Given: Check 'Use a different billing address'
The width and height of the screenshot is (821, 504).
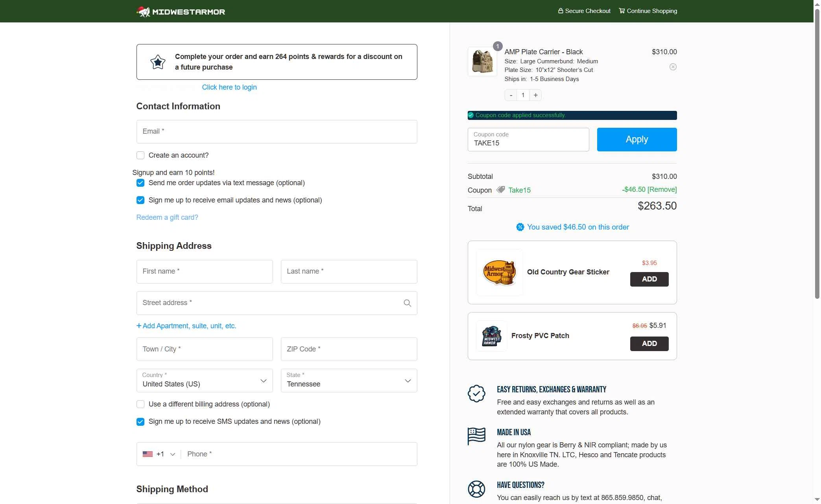Looking at the screenshot, I should pos(140,404).
